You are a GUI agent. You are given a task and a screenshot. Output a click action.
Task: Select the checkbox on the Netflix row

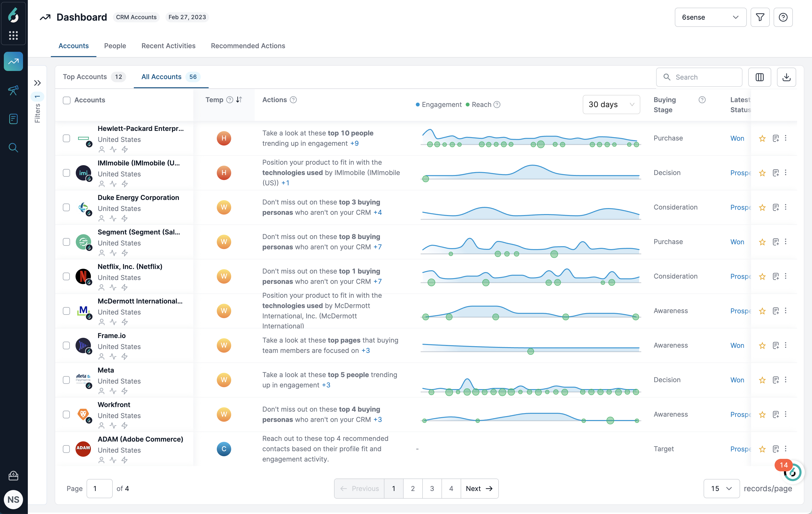[66, 276]
